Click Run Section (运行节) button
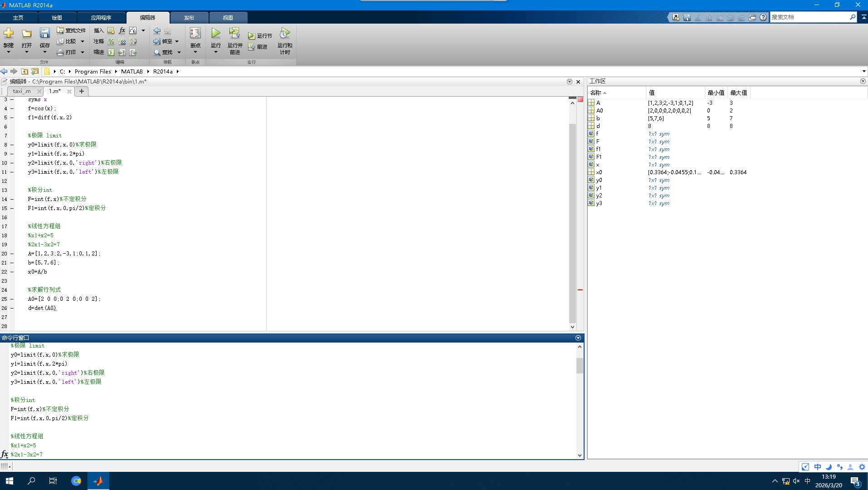 (x=260, y=36)
